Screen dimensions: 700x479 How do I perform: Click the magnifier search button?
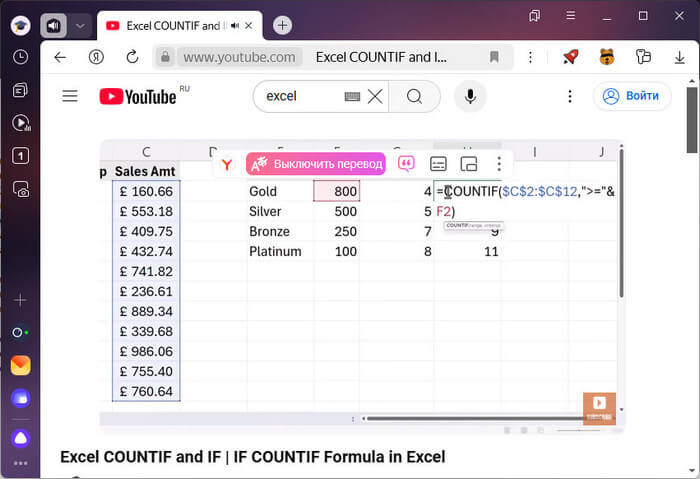[414, 96]
